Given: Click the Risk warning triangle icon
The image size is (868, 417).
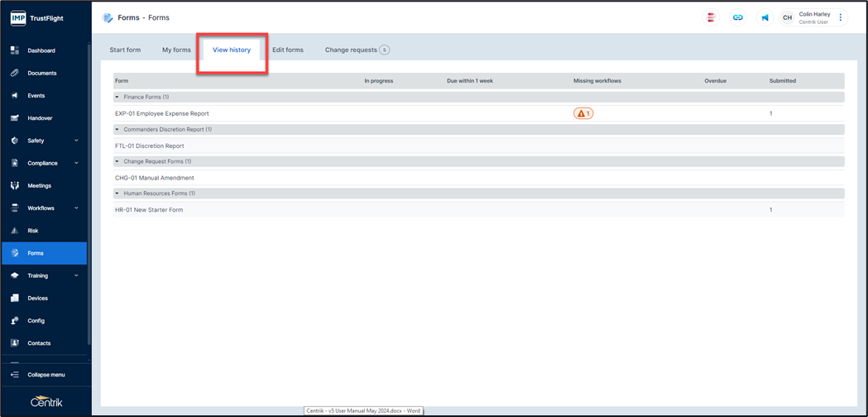Looking at the screenshot, I should (x=14, y=231).
